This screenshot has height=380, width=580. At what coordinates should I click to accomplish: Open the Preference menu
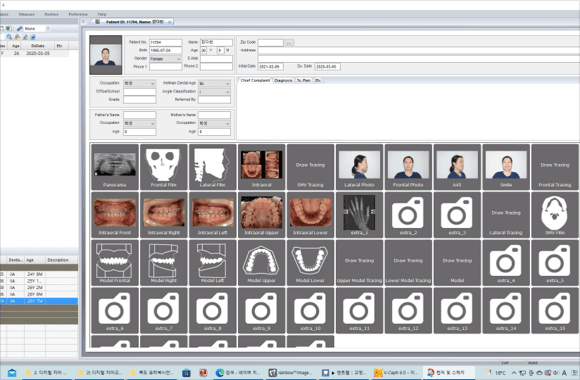click(78, 14)
